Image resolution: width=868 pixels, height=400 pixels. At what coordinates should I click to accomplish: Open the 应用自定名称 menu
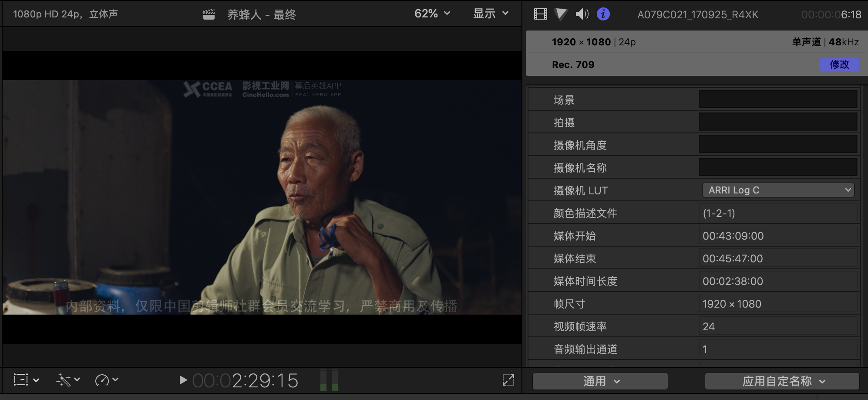click(782, 381)
